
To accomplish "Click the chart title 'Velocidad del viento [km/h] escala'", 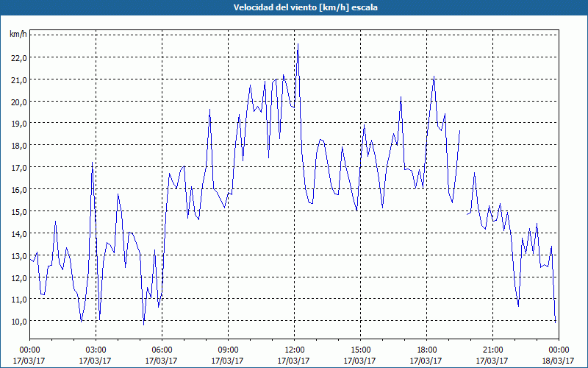I will tap(305, 7).
